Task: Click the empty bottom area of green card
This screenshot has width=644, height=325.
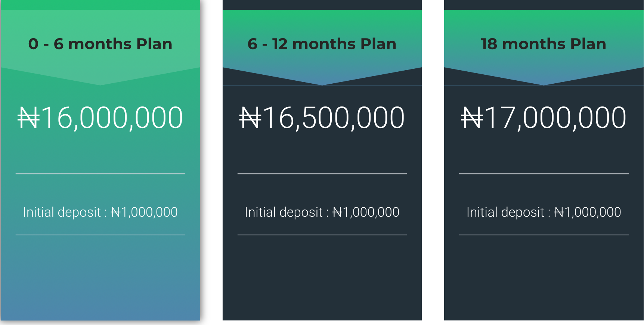Action: pyautogui.click(x=100, y=278)
